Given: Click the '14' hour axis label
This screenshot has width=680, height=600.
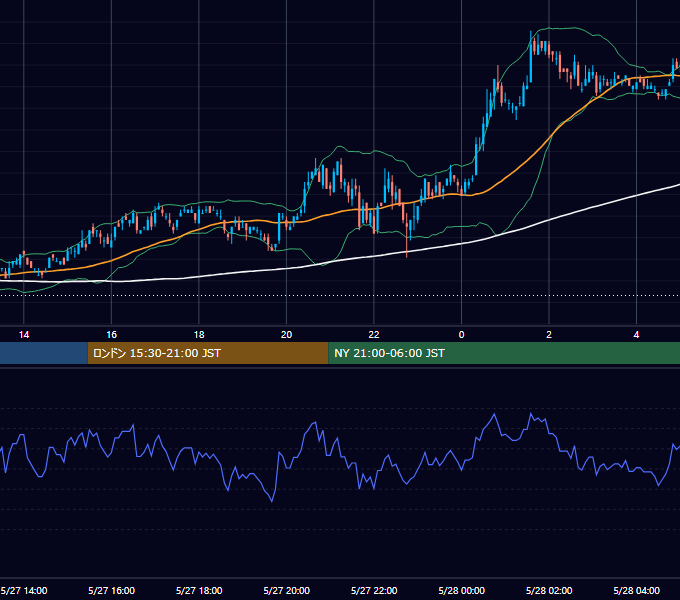Looking at the screenshot, I should pos(24,334).
